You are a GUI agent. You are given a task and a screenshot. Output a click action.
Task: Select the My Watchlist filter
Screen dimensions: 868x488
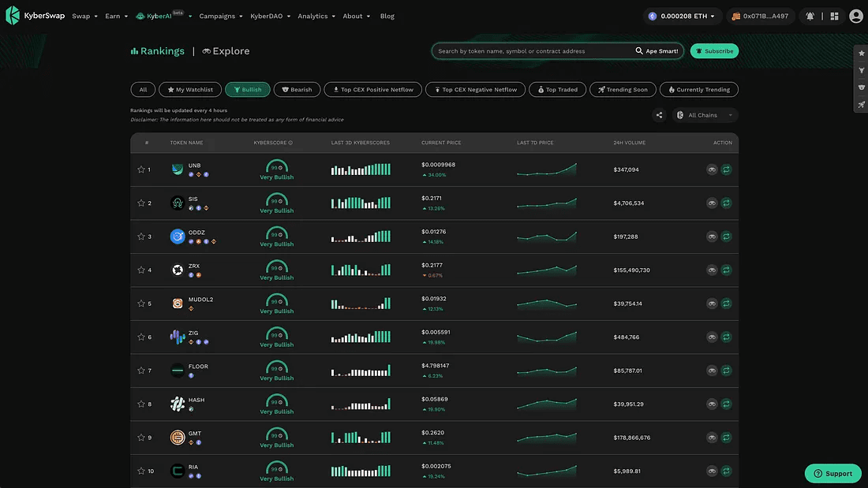[x=190, y=90]
